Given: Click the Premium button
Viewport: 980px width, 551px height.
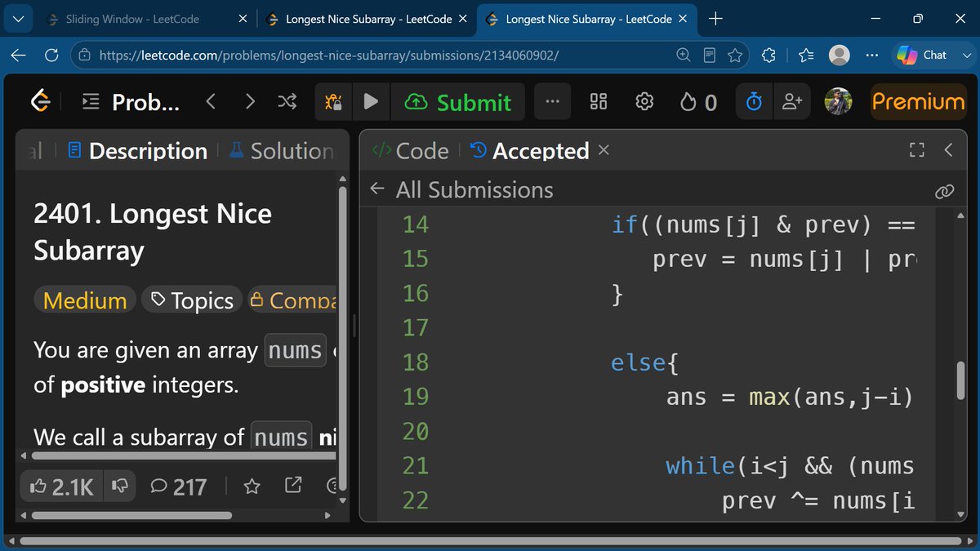Looking at the screenshot, I should tap(918, 102).
